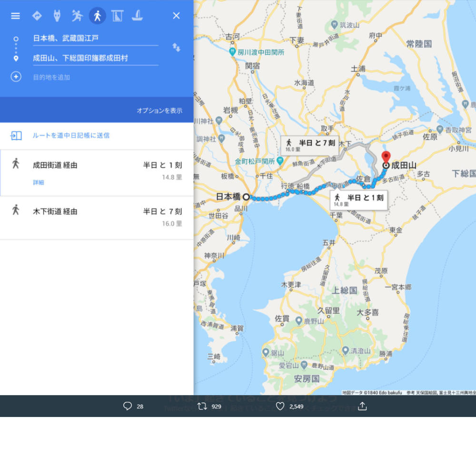Choose the palanquin travel mode icon

(x=117, y=16)
